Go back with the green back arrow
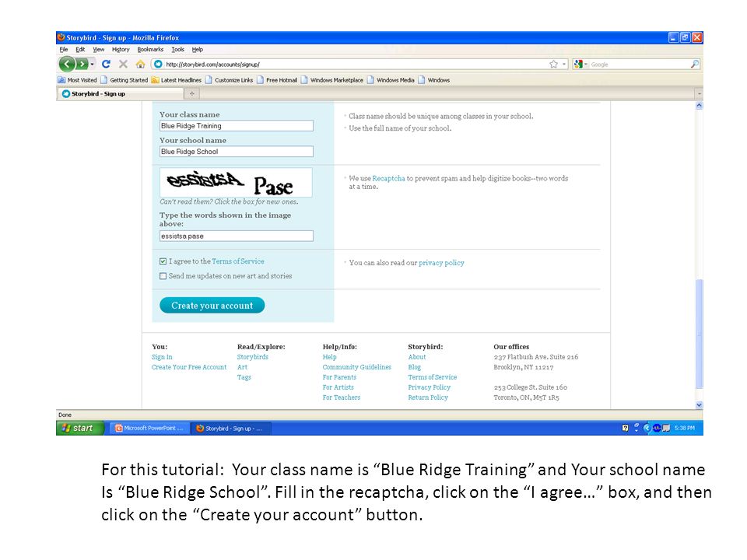 tap(67, 64)
